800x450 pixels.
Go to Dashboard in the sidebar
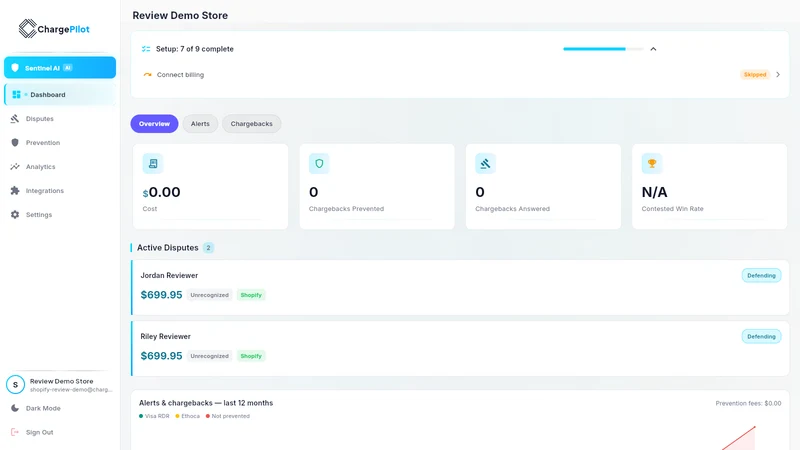pos(60,94)
